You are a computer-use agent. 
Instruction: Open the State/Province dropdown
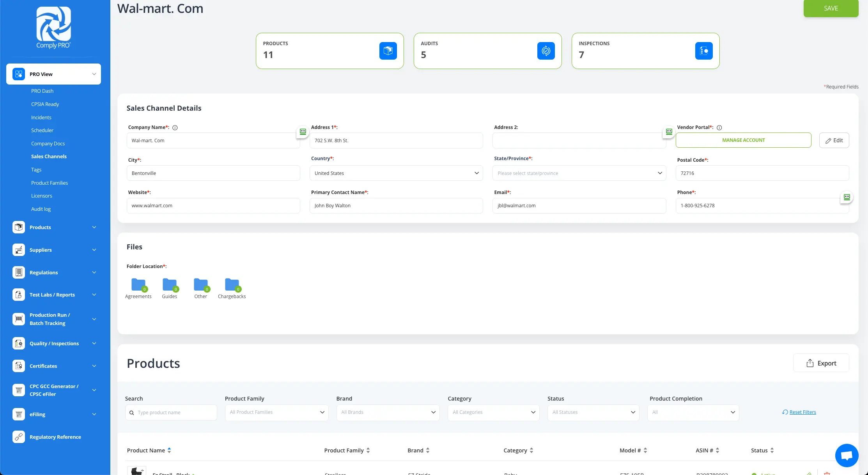[x=579, y=173]
